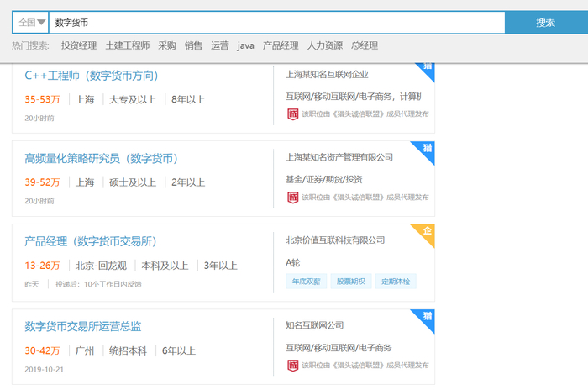Click the A轮 funding stage text
The width and height of the screenshot is (588, 390).
[x=293, y=263]
